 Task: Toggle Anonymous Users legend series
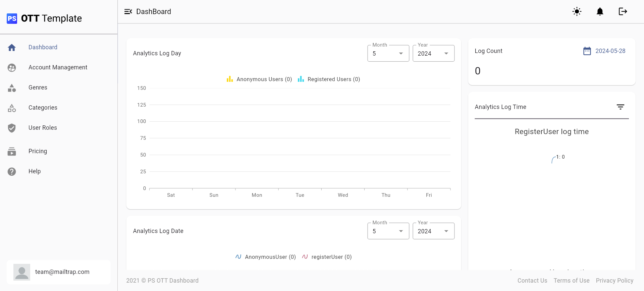pyautogui.click(x=259, y=79)
